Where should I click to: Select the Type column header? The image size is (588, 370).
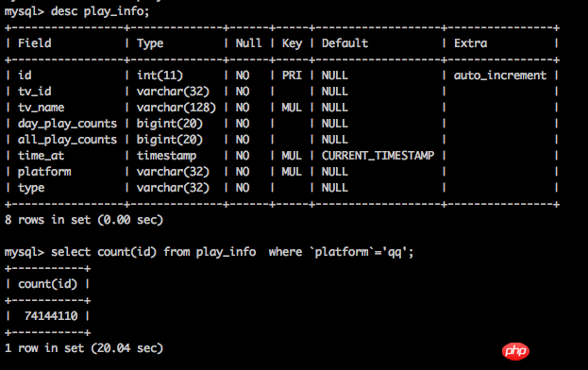150,43
